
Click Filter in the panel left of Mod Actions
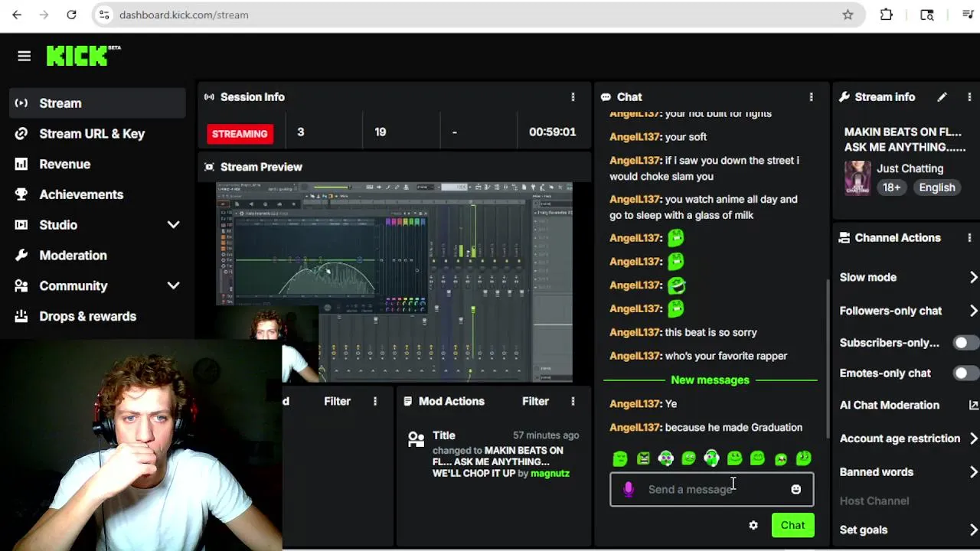pos(337,401)
